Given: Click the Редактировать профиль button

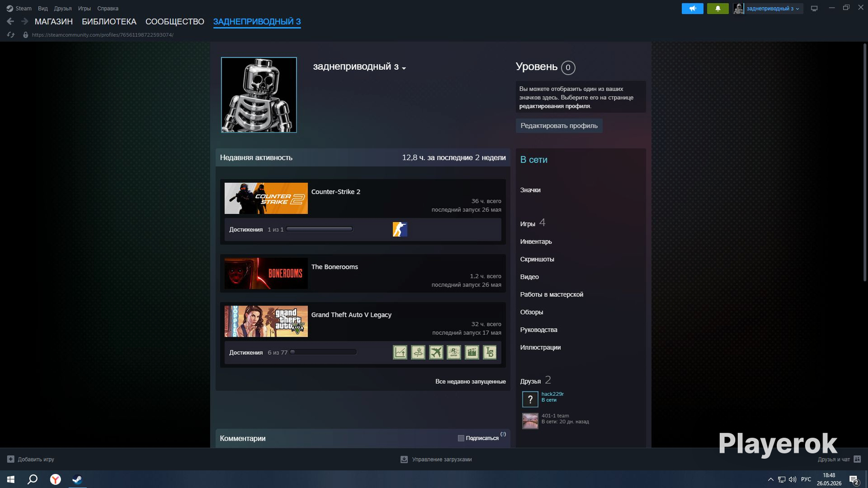Looking at the screenshot, I should point(559,126).
